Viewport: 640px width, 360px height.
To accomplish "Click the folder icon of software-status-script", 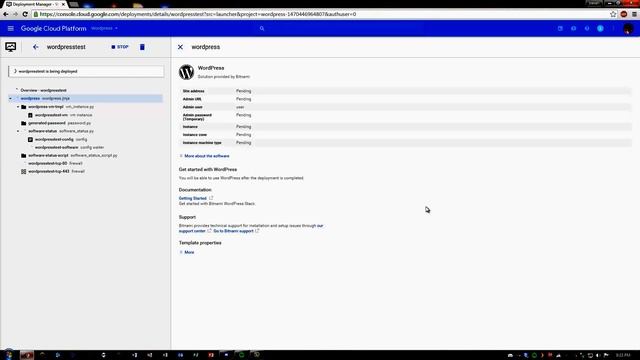I will tap(24, 156).
